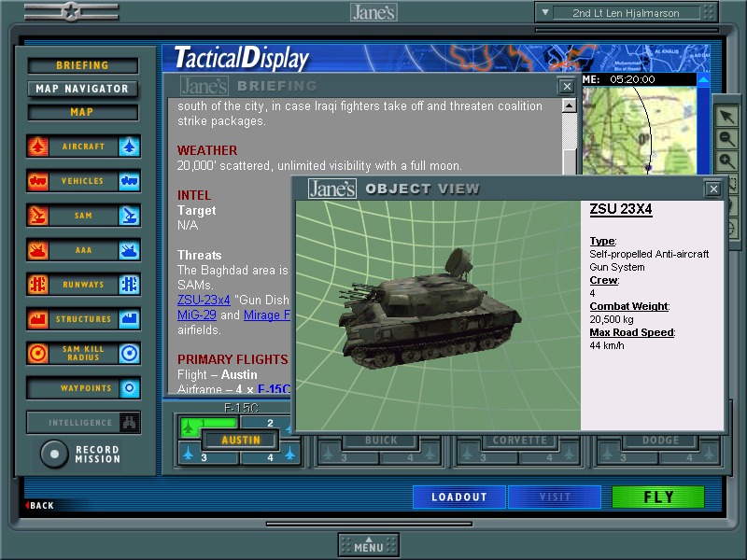
Task: Click the ZSU 23X4 heading in Object View
Action: tap(621, 209)
